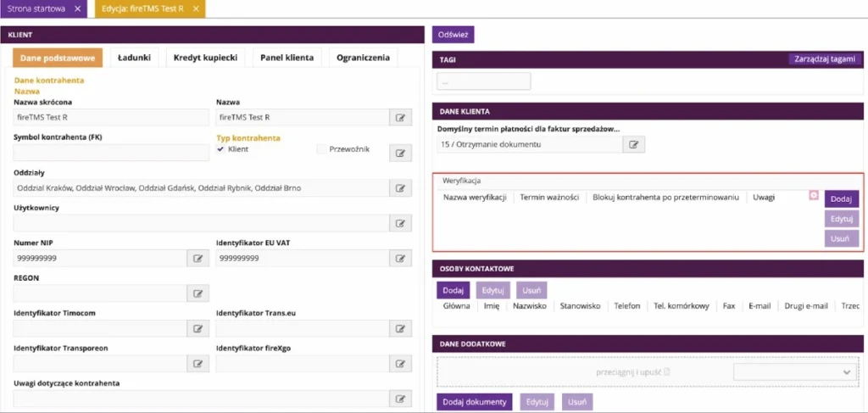
Task: Click Zarządzaj tagami button
Action: 824,59
